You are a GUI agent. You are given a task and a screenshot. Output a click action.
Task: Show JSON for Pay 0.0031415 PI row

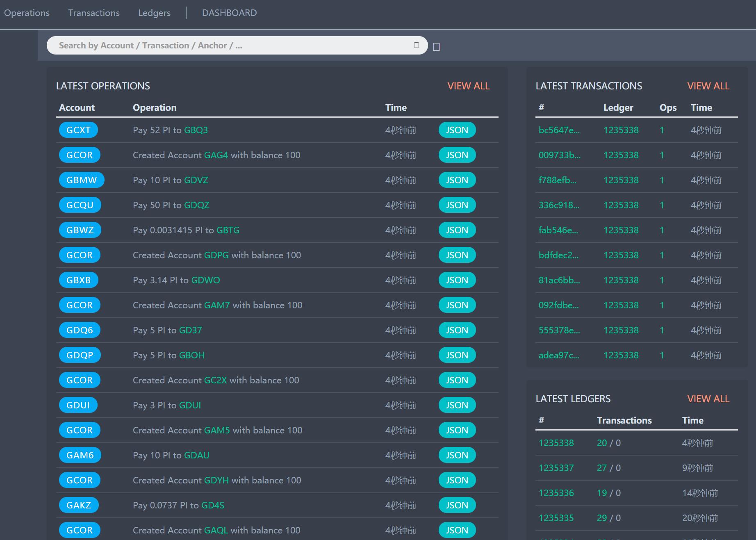click(x=457, y=230)
